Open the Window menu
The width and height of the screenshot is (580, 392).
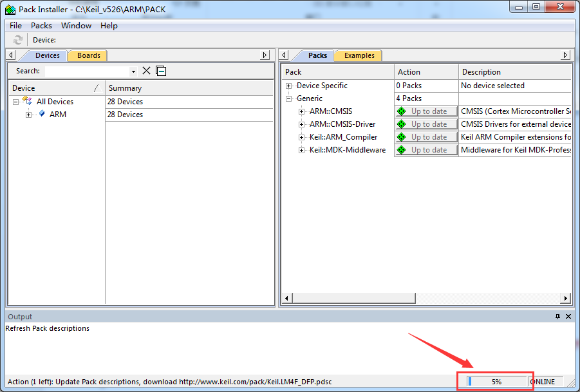point(76,26)
